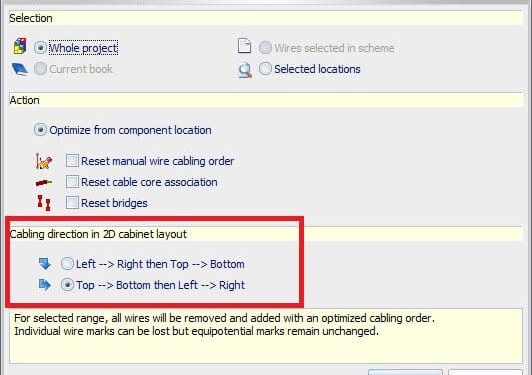Select the Selected locations radio option

(x=265, y=69)
